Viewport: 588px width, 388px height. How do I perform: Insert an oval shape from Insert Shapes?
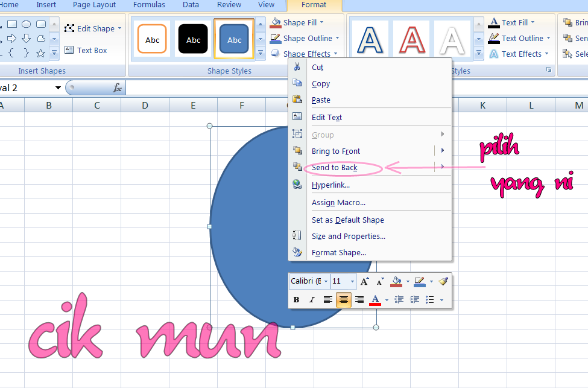(27, 24)
